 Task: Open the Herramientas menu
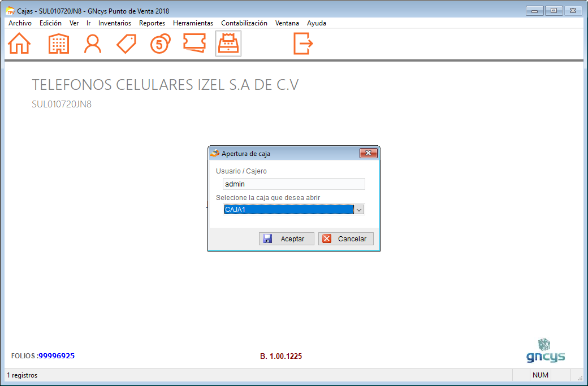[193, 23]
